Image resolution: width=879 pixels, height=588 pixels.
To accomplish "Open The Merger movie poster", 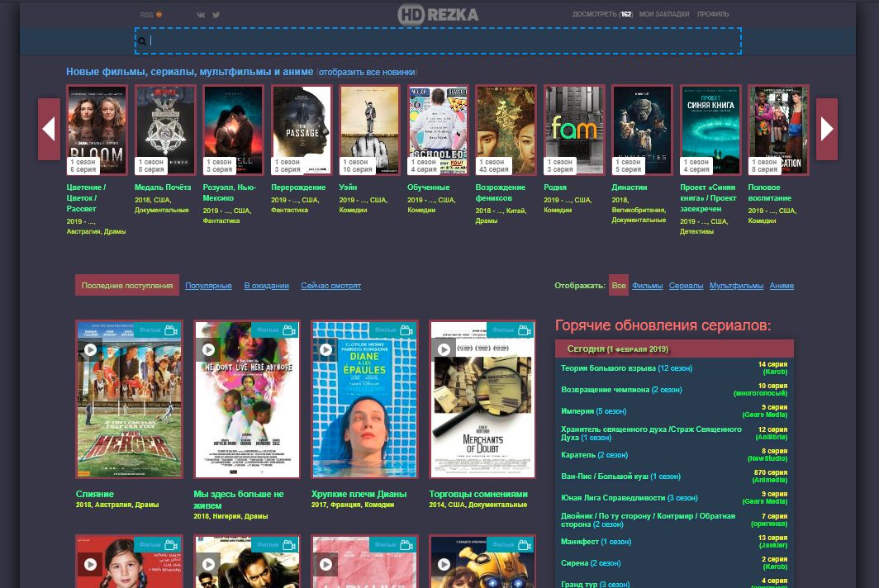I will tap(129, 399).
